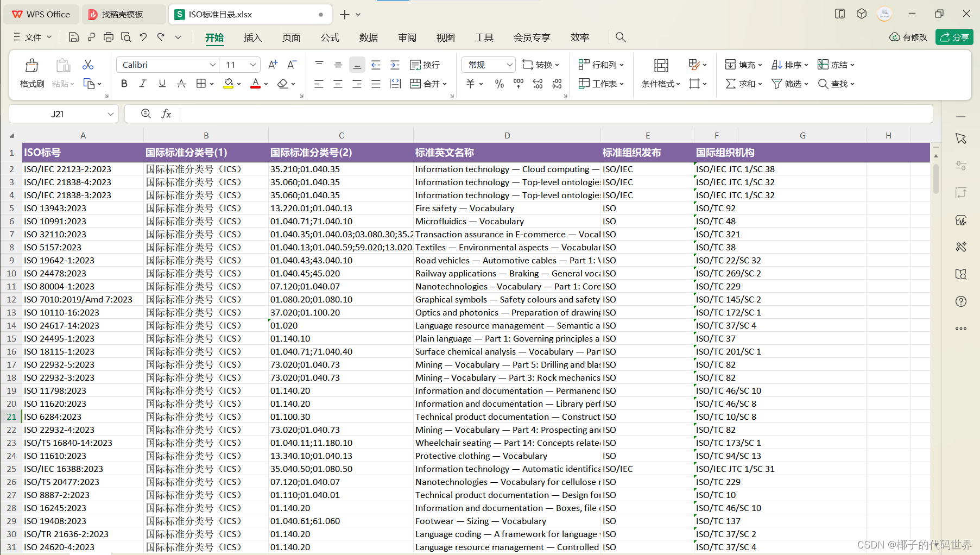Align text to the left
The height and width of the screenshot is (555, 980).
pos(319,84)
